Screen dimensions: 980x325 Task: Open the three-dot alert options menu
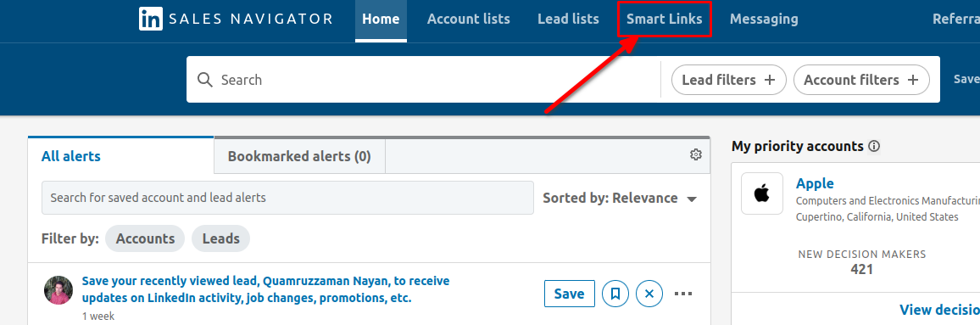click(683, 294)
